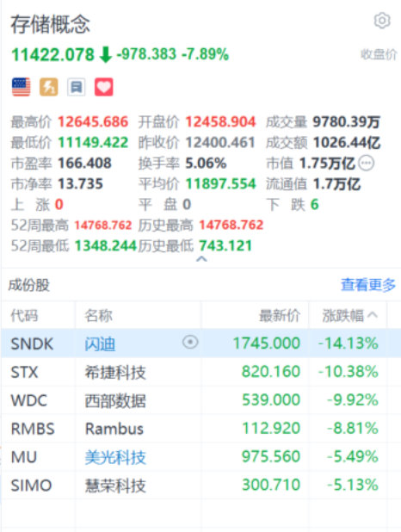Click the price 975.560

pyautogui.click(x=271, y=456)
